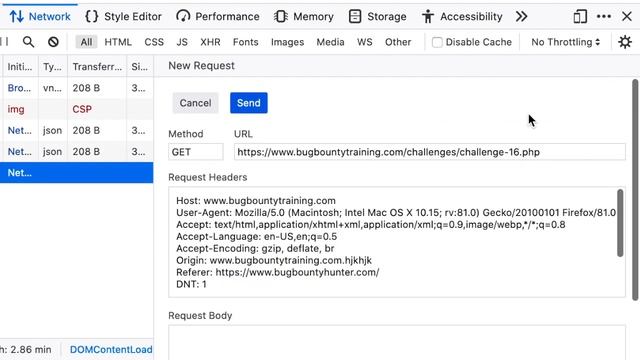Select the request row starting with Bro...
Viewport: 640px width, 360px height.
pyautogui.click(x=77, y=88)
